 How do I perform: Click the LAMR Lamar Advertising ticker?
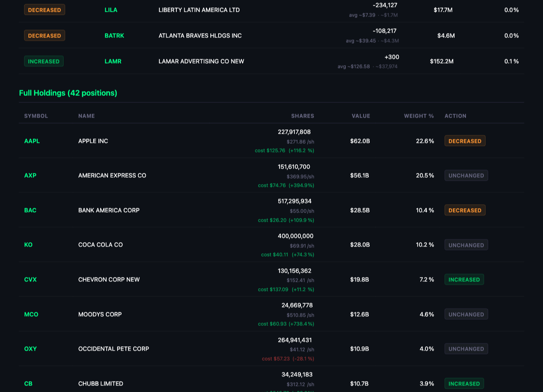[x=113, y=61]
